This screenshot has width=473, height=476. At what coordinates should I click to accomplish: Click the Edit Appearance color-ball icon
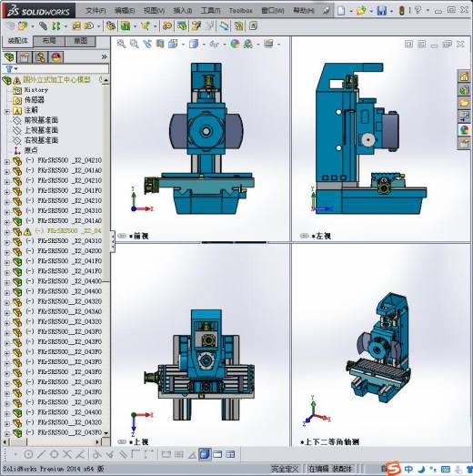235,44
